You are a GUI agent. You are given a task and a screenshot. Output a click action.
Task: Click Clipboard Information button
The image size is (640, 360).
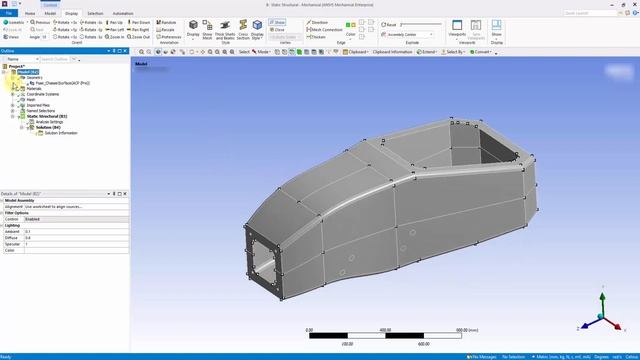(x=392, y=52)
